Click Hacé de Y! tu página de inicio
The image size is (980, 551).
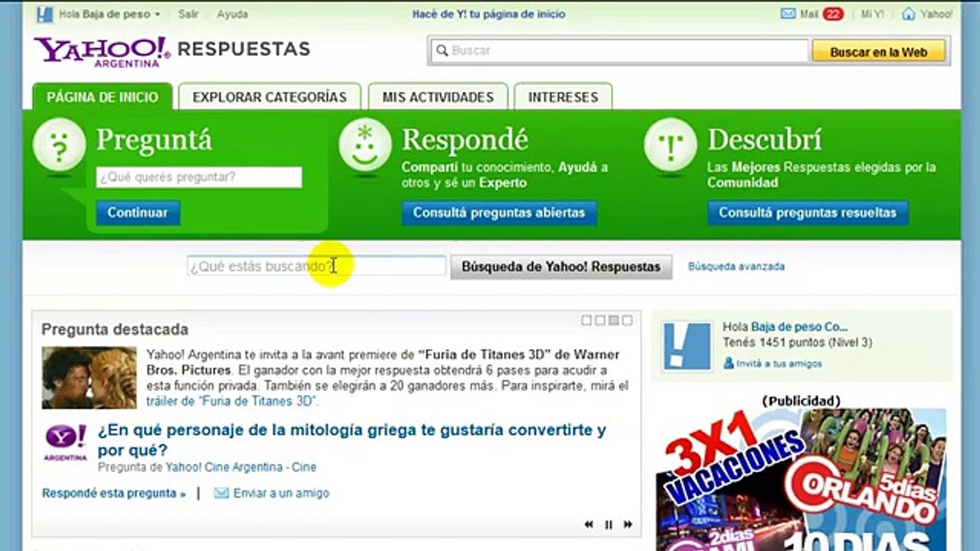click(489, 14)
